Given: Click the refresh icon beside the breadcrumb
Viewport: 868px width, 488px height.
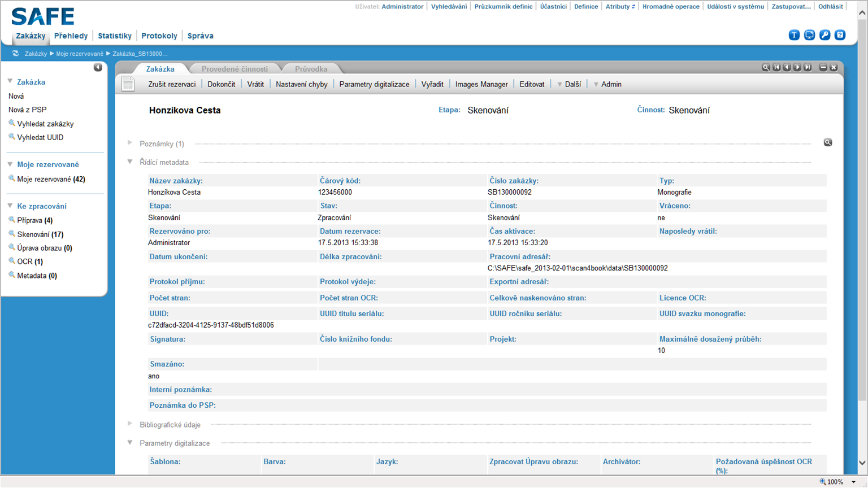Looking at the screenshot, I should click(x=15, y=54).
